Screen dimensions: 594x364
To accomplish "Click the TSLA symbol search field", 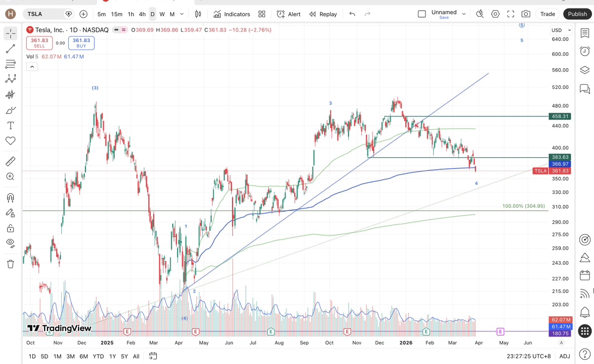I will click(48, 14).
